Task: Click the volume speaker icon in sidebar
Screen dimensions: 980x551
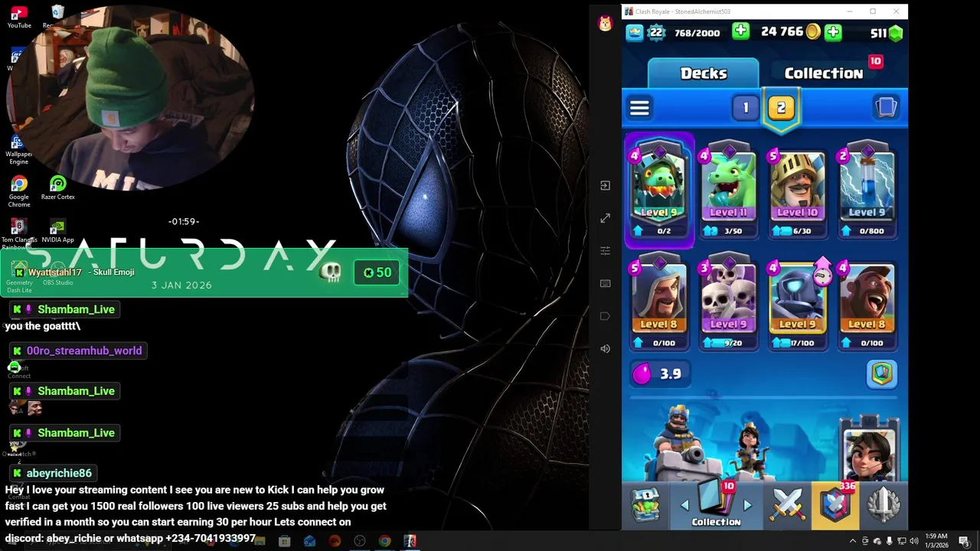Action: click(x=606, y=349)
